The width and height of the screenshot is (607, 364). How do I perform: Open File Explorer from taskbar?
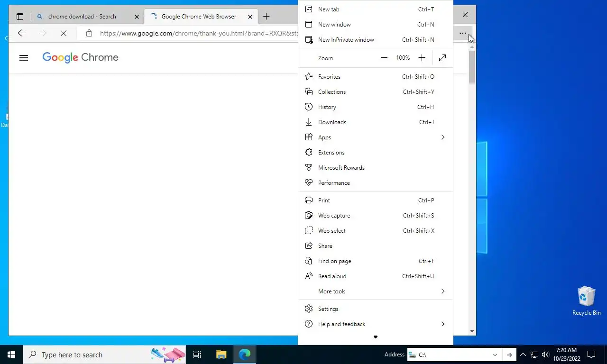tap(221, 355)
